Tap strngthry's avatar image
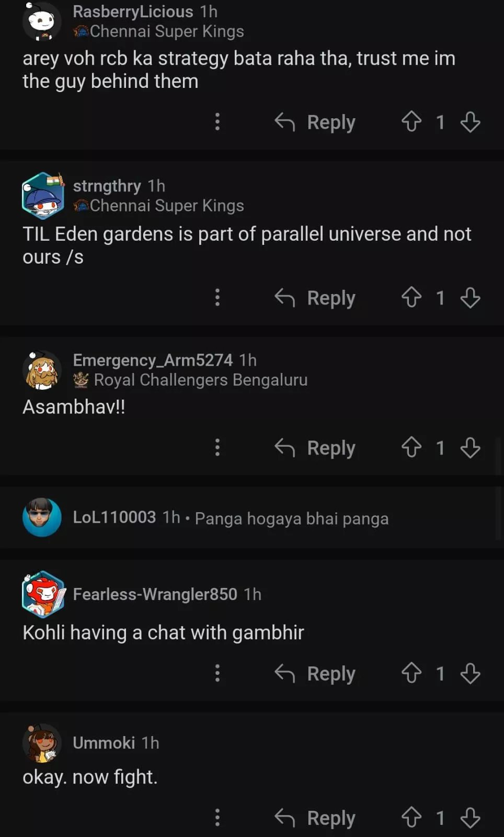 (43, 195)
